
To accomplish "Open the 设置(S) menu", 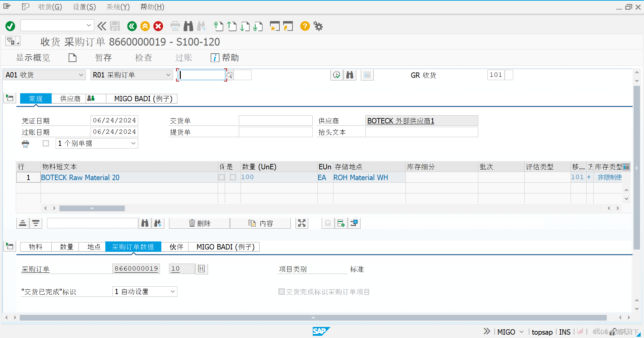I will click(85, 7).
